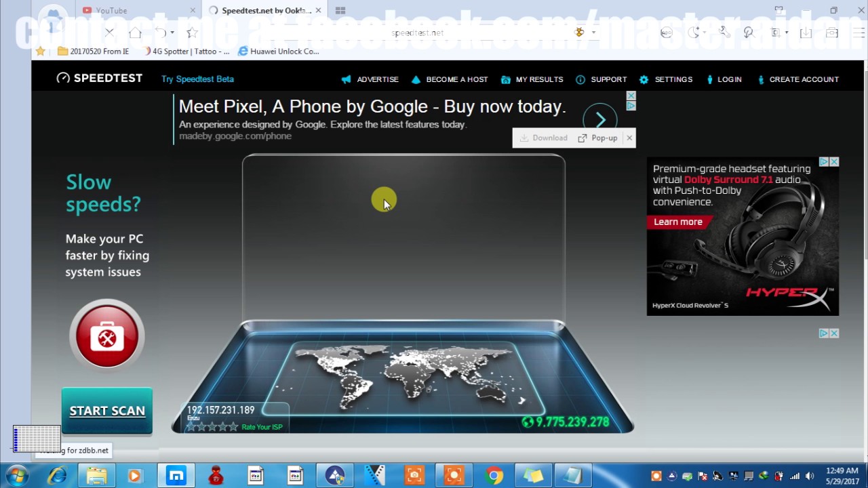Go to the browser home page icon

[135, 32]
